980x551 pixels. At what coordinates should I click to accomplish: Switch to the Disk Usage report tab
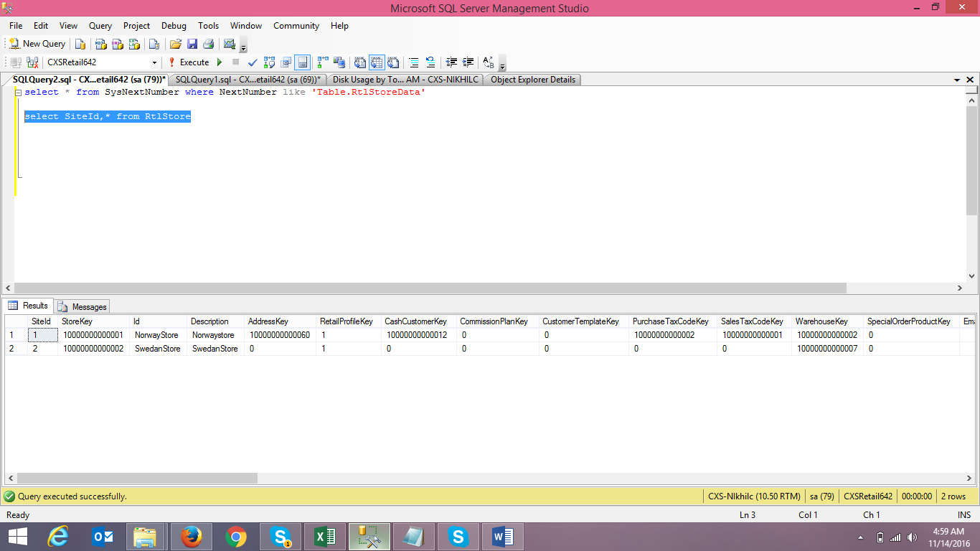tap(405, 80)
